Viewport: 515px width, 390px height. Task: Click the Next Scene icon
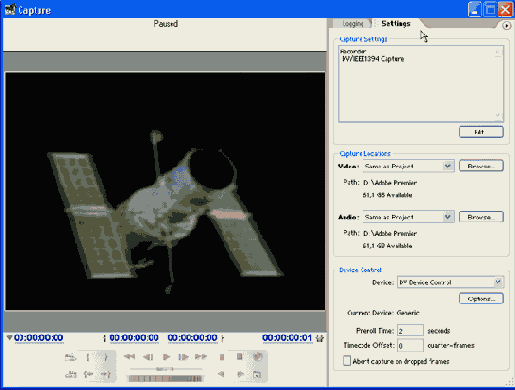coord(70,358)
